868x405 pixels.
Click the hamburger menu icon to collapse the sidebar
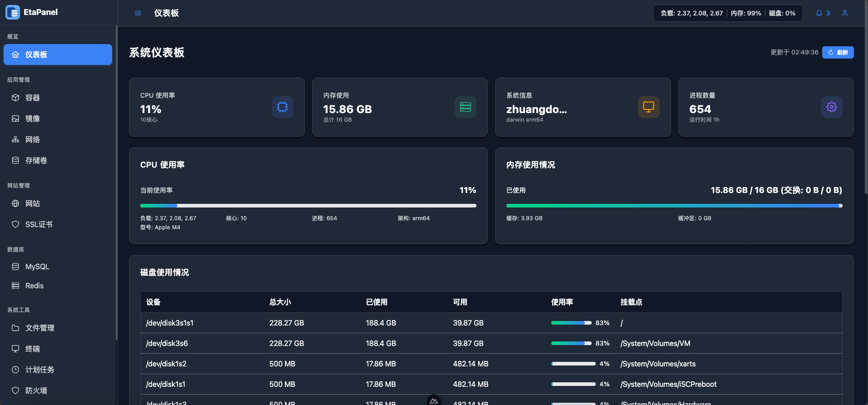coord(138,13)
